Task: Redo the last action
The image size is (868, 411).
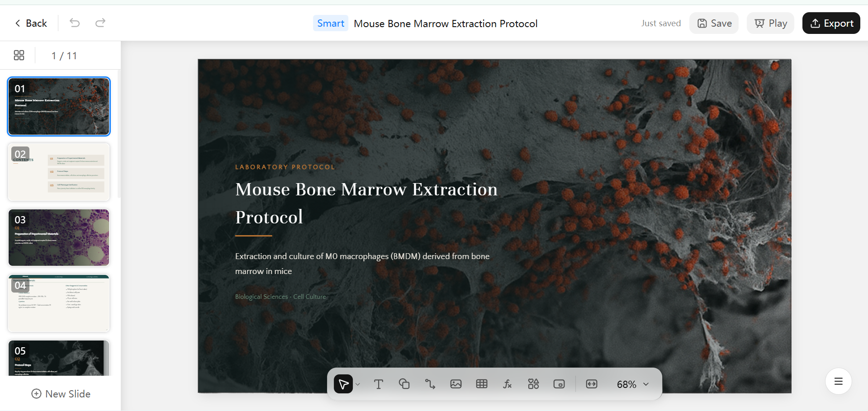Action: [x=100, y=23]
